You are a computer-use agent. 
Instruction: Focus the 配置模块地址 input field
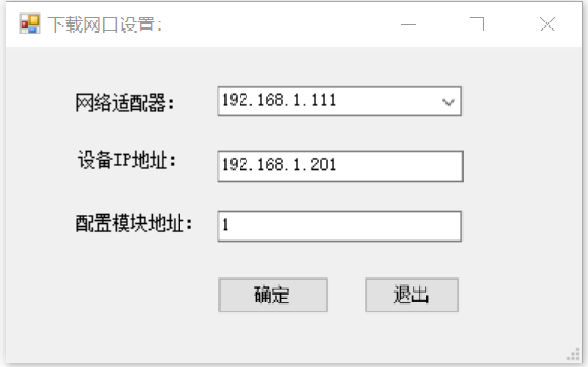click(x=339, y=226)
